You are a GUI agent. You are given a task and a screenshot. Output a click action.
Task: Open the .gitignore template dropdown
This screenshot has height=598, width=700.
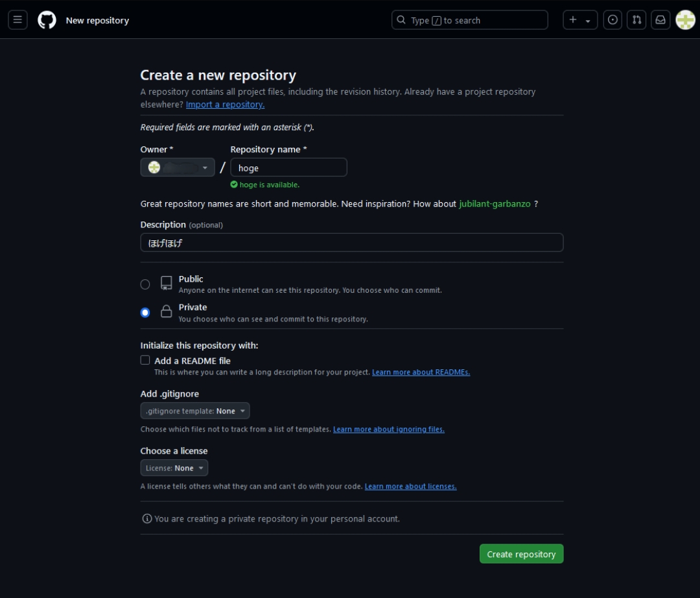(x=195, y=411)
